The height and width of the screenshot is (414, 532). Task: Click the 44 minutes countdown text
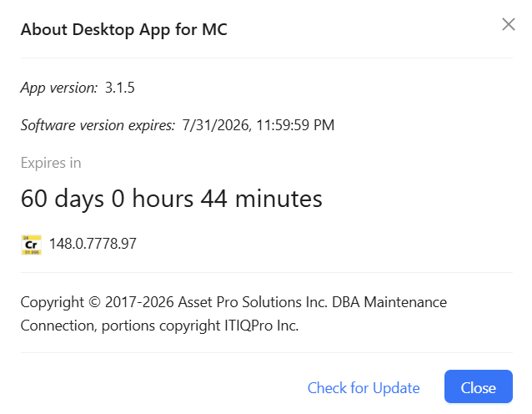(x=261, y=199)
